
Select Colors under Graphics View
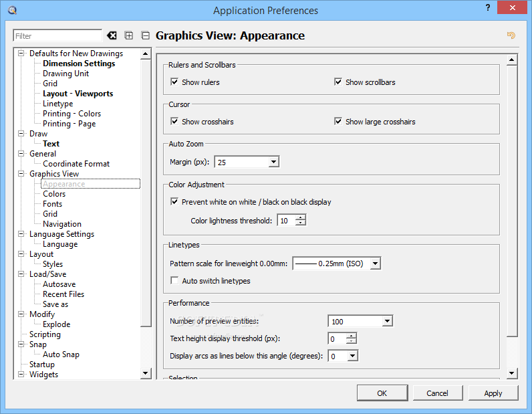pyautogui.click(x=54, y=194)
